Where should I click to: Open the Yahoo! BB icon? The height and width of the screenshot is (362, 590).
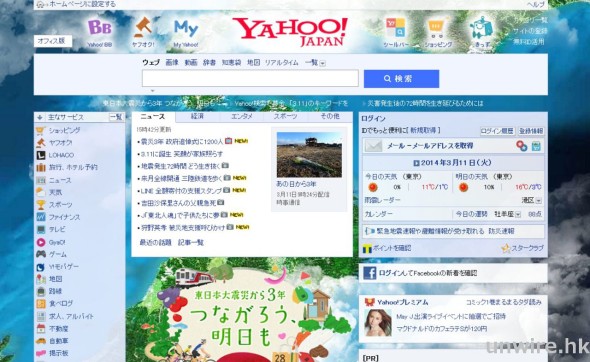pyautogui.click(x=100, y=28)
